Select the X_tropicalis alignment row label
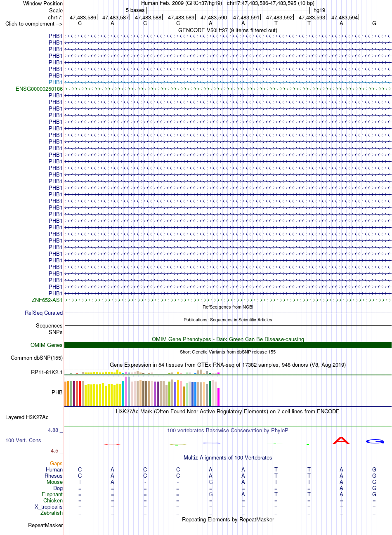 pos(49,507)
